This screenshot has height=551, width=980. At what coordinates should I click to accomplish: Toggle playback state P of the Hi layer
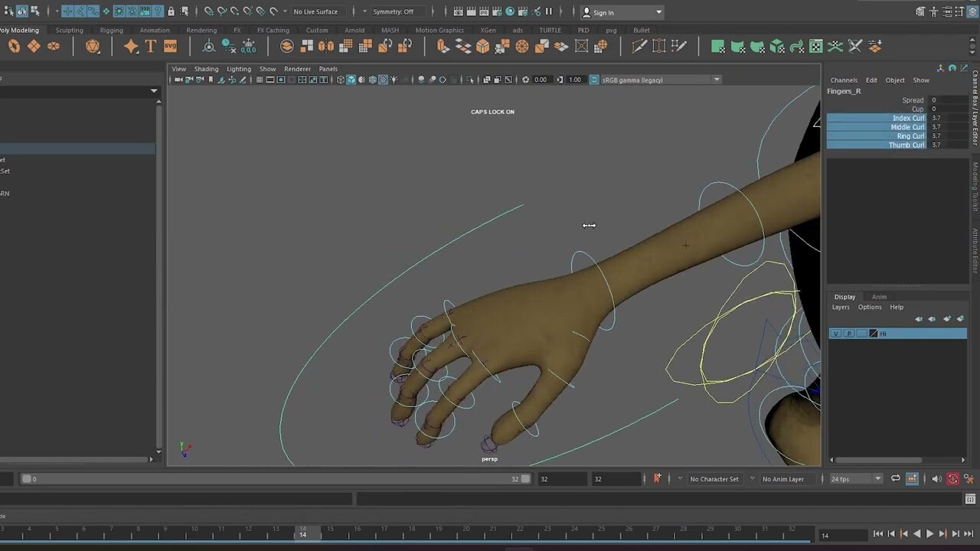click(848, 333)
